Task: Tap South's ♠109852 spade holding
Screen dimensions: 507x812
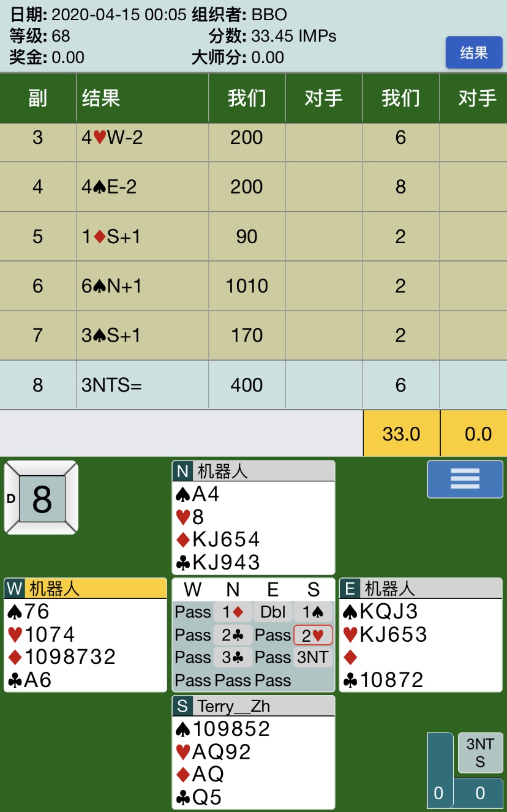Action: tap(223, 729)
